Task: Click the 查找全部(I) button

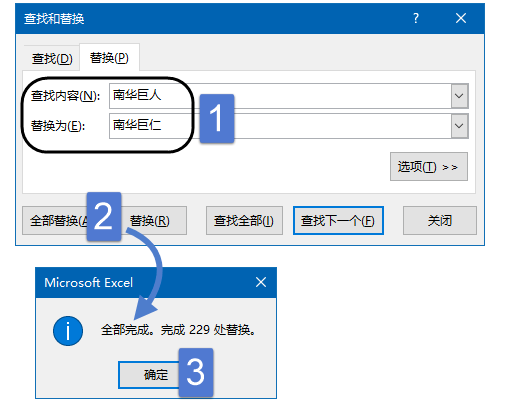Action: tap(244, 220)
